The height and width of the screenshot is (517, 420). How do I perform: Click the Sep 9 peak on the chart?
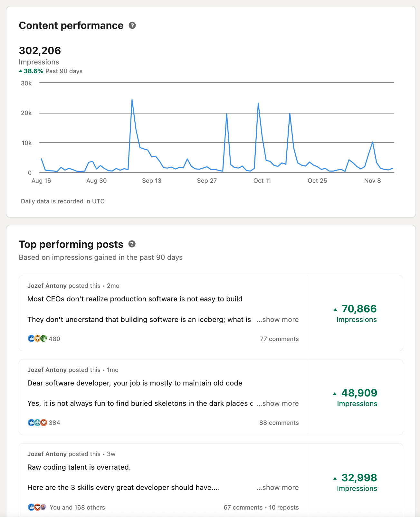click(132, 100)
